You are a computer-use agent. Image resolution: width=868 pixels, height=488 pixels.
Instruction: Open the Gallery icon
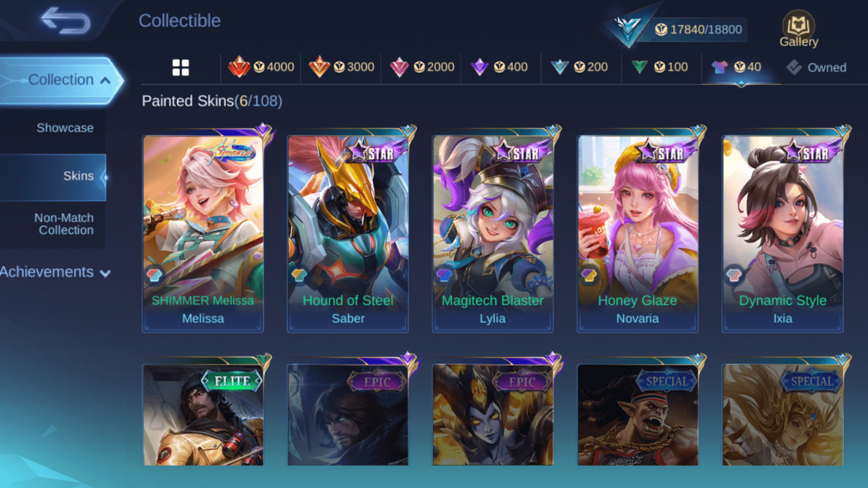point(799,29)
